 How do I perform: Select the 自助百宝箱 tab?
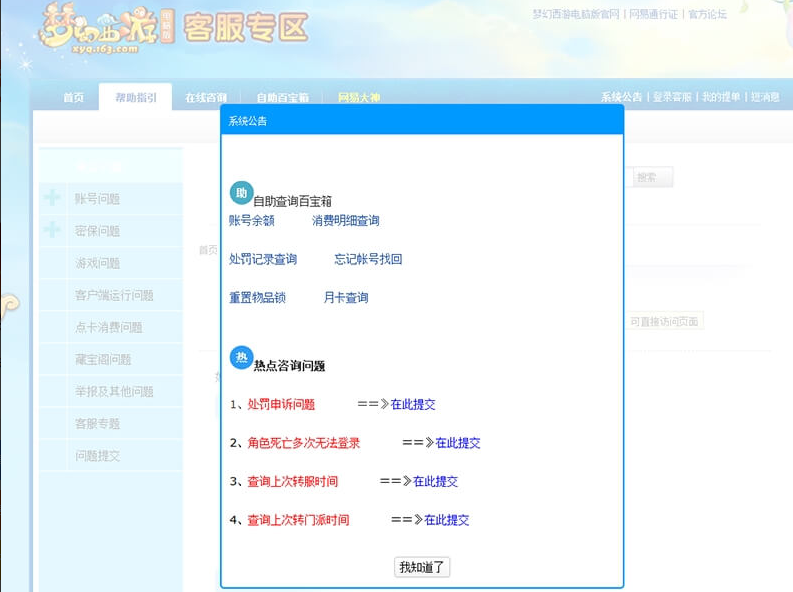pyautogui.click(x=282, y=98)
